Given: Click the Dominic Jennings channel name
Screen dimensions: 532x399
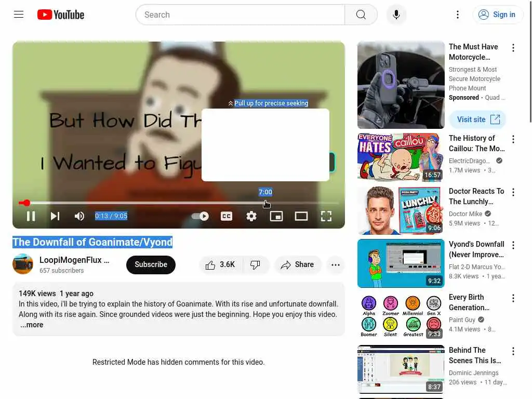Looking at the screenshot, I should click(x=474, y=373).
